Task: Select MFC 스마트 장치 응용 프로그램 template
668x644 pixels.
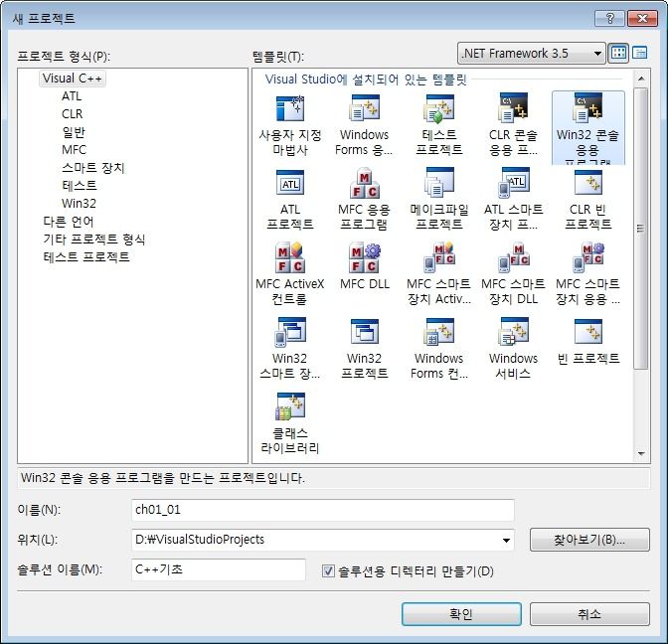Action: click(587, 274)
